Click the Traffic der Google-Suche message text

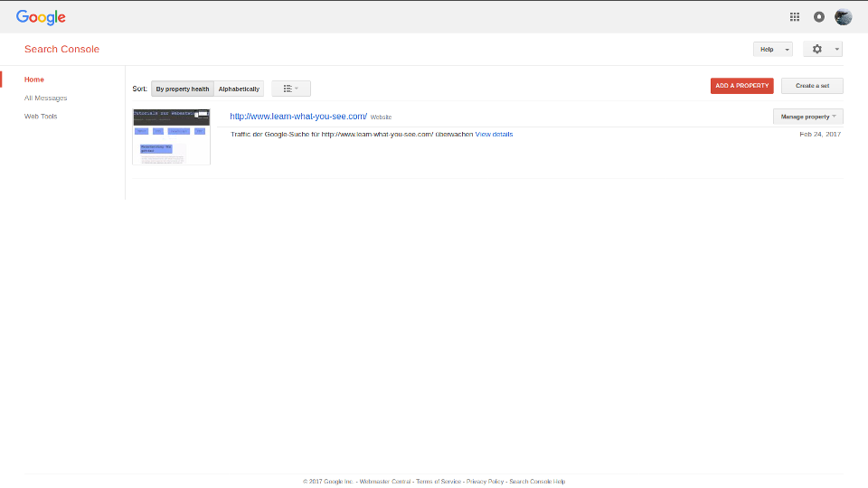352,135
